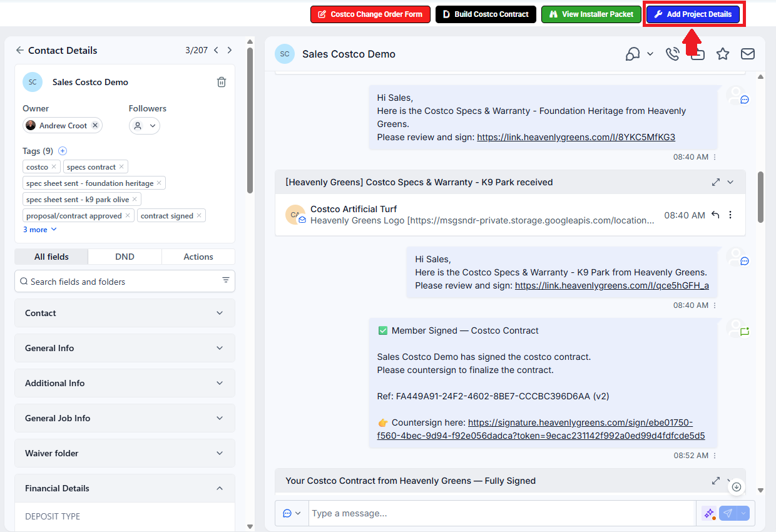Add a new tag with plus icon
The width and height of the screenshot is (776, 532).
click(x=63, y=151)
